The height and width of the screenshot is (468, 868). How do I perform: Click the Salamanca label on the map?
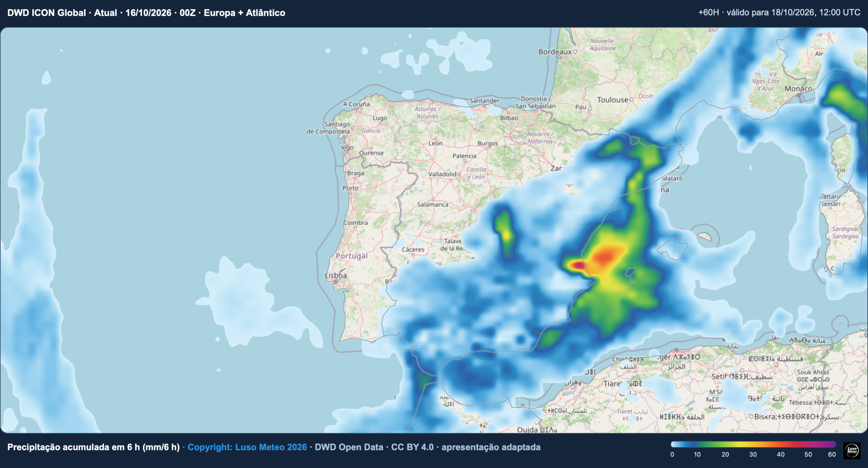(433, 204)
